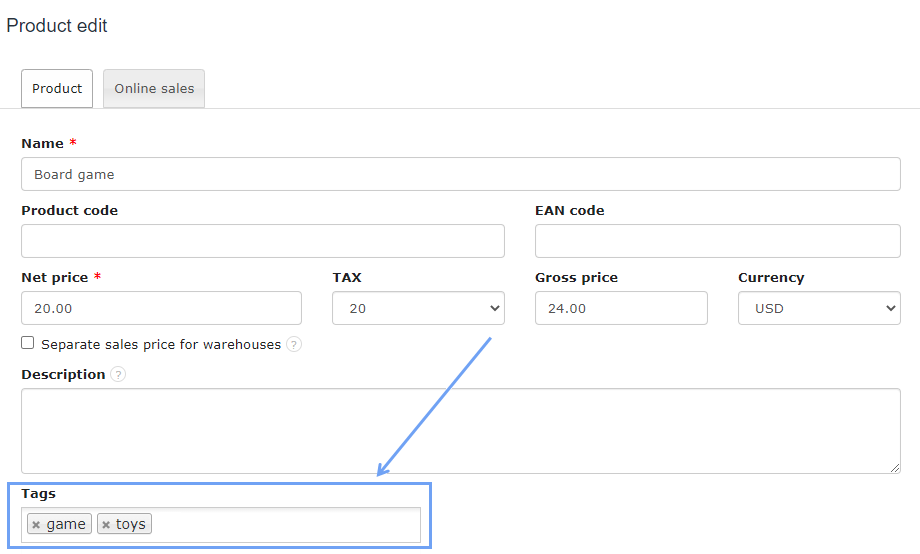Click inside the Description text area
Viewport: 920px width, 554px height.
click(460, 430)
